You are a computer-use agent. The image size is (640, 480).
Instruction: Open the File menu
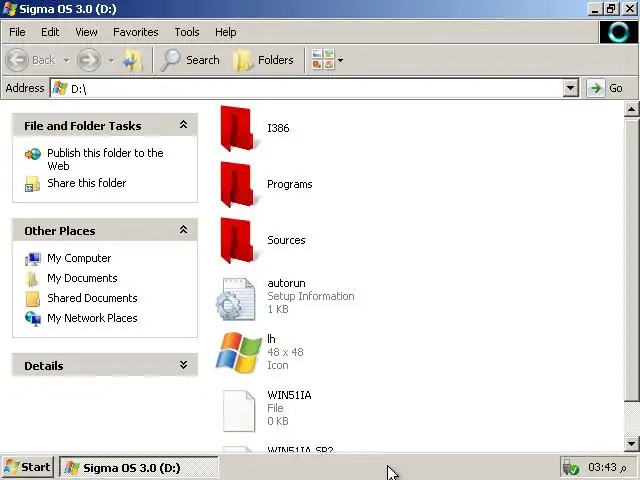tap(17, 32)
